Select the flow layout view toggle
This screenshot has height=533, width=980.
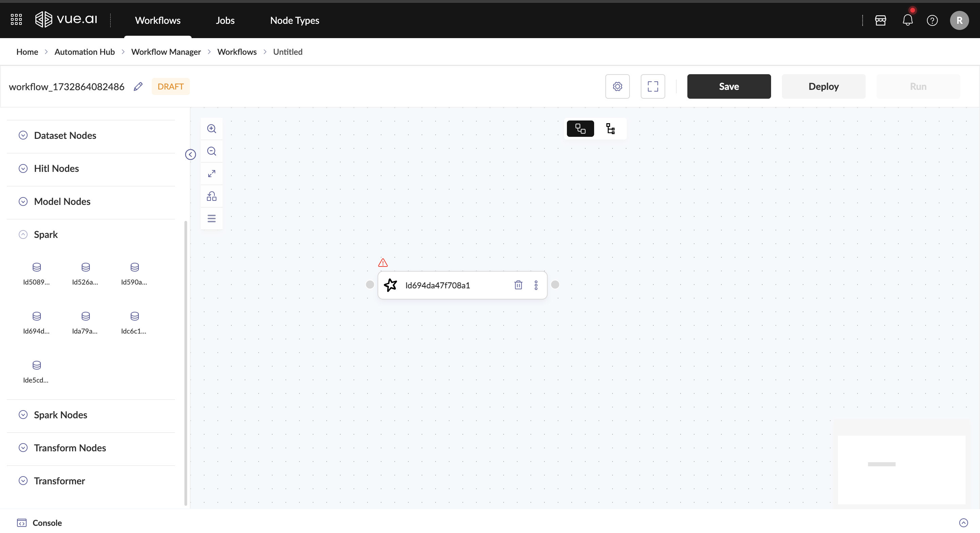(x=580, y=129)
